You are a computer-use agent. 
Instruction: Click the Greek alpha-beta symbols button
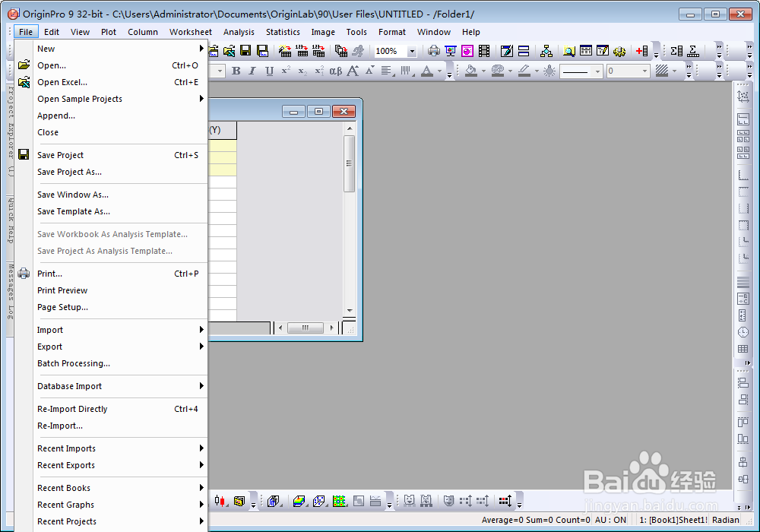(335, 71)
